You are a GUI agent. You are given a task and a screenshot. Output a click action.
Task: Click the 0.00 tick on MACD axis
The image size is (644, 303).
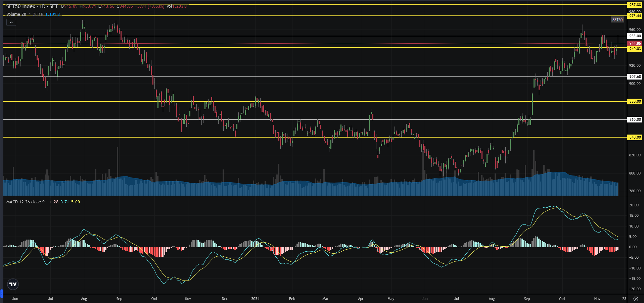pos(633,247)
